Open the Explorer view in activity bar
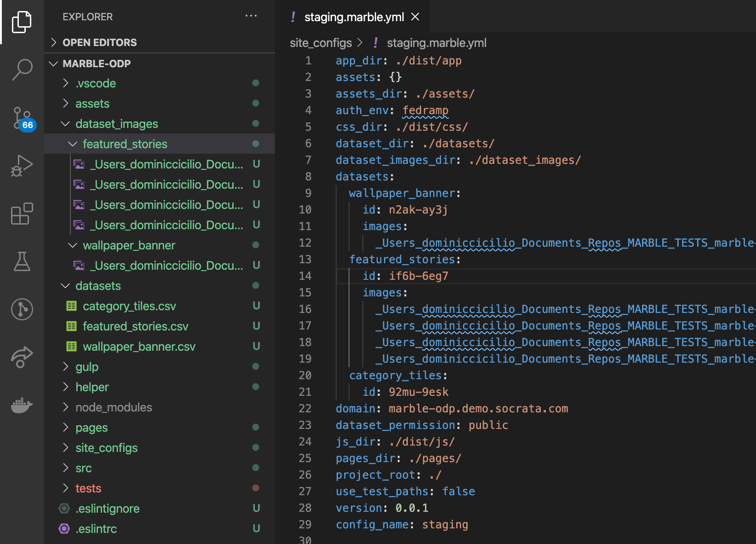 pos(22,22)
